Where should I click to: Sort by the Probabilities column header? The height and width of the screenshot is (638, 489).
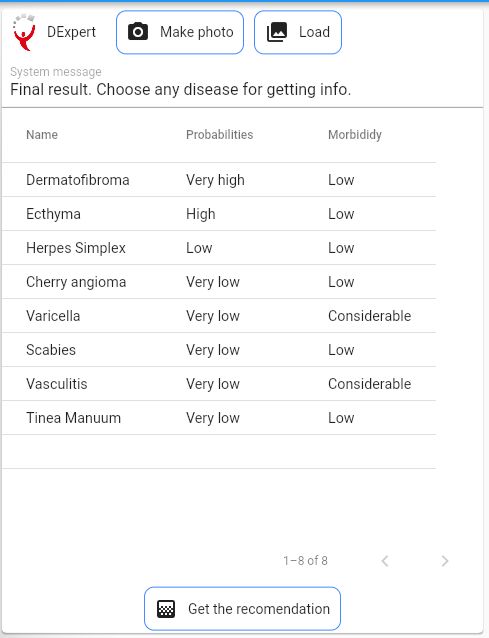point(220,135)
